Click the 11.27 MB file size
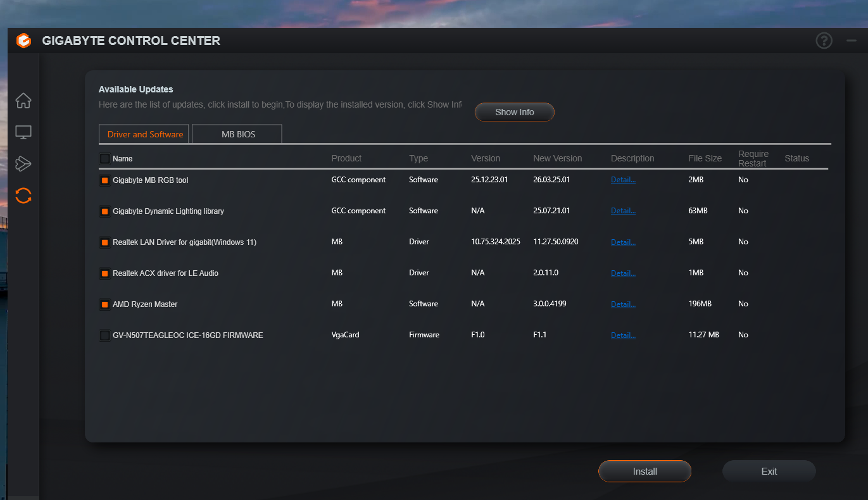The image size is (868, 500). [x=704, y=335]
